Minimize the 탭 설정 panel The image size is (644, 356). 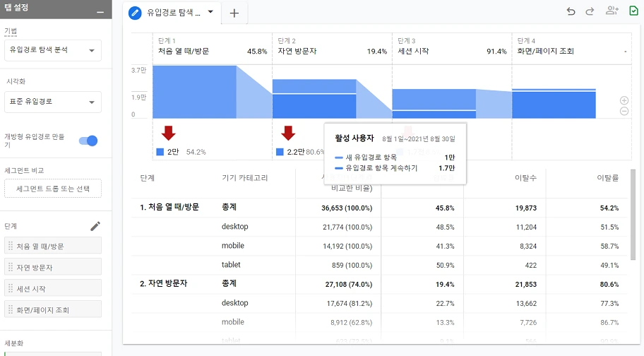pos(100,12)
